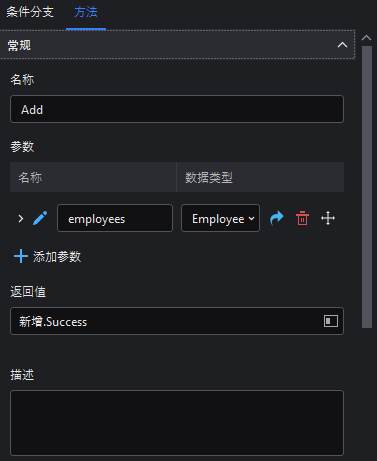Screen dimensions: 377x461
Task: Delete the employees parameter with trash icon
Action: pyautogui.click(x=302, y=218)
